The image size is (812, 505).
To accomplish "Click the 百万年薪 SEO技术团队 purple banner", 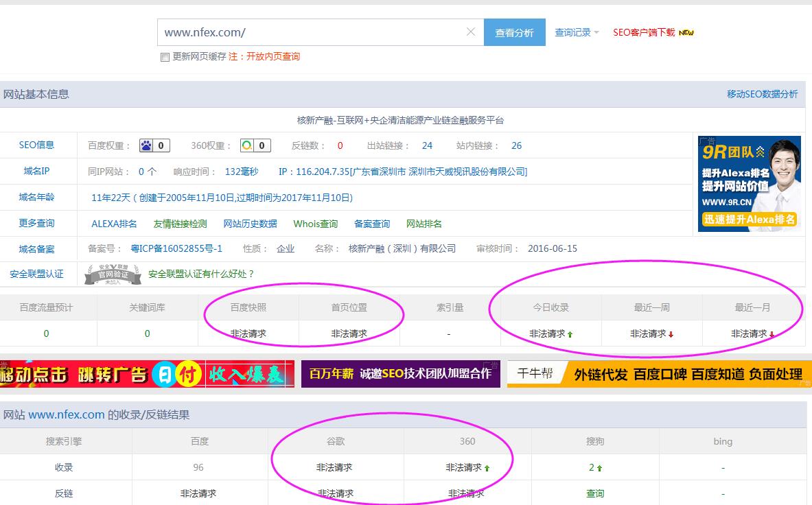I will click(401, 374).
